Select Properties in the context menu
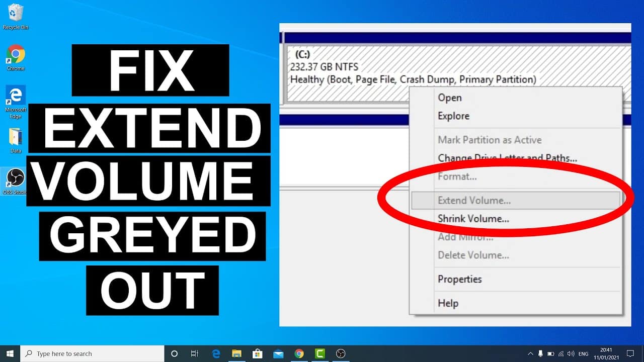This screenshot has width=644, height=362. 459,279
